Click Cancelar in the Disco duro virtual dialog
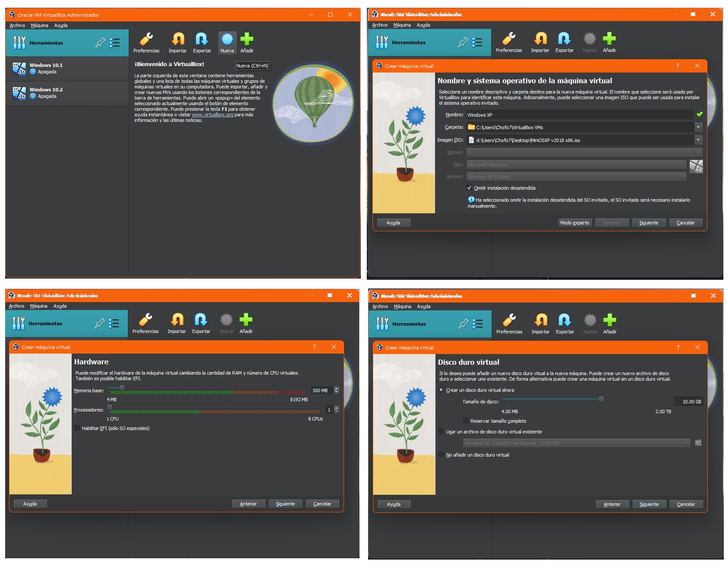 click(x=686, y=504)
